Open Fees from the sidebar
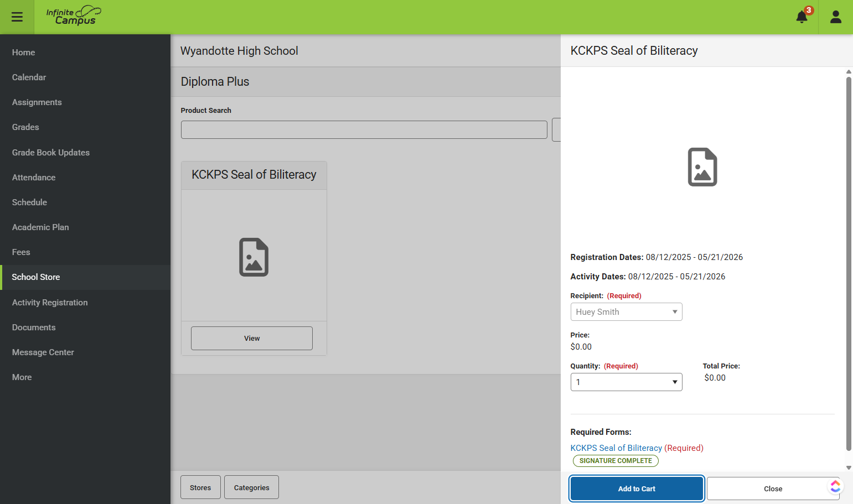This screenshot has height=504, width=853. [85, 252]
